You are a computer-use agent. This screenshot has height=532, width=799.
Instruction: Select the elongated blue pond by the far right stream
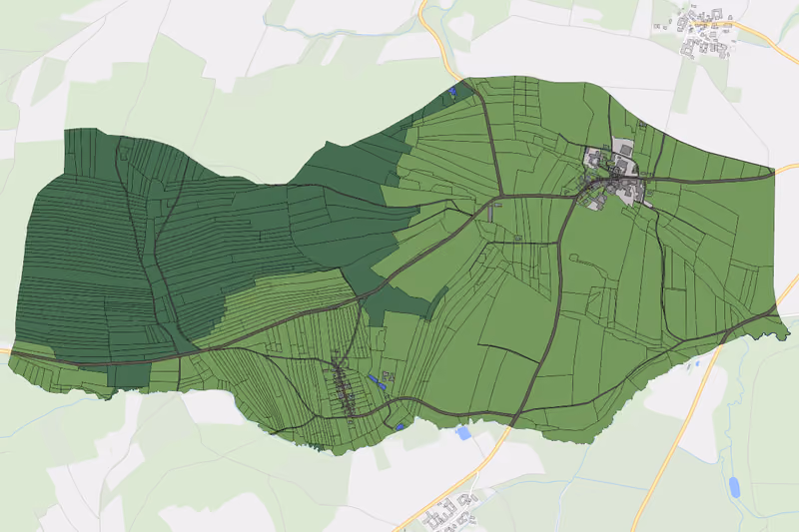734,487
